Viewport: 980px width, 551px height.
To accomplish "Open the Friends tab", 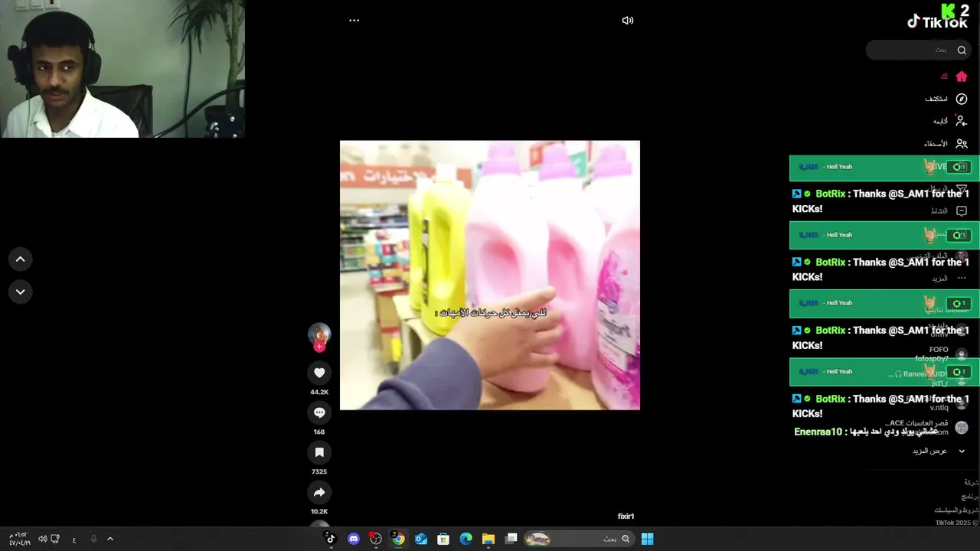I will click(x=946, y=143).
